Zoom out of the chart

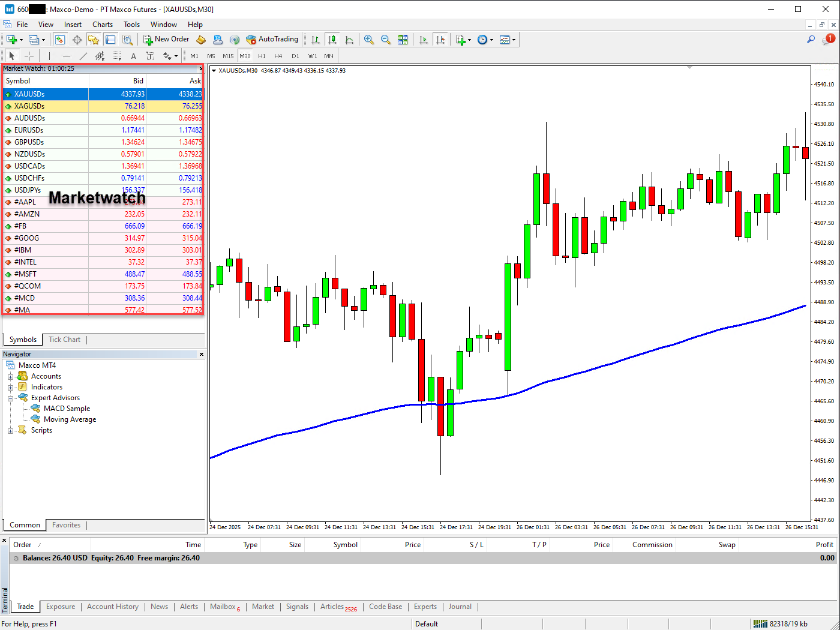click(386, 40)
